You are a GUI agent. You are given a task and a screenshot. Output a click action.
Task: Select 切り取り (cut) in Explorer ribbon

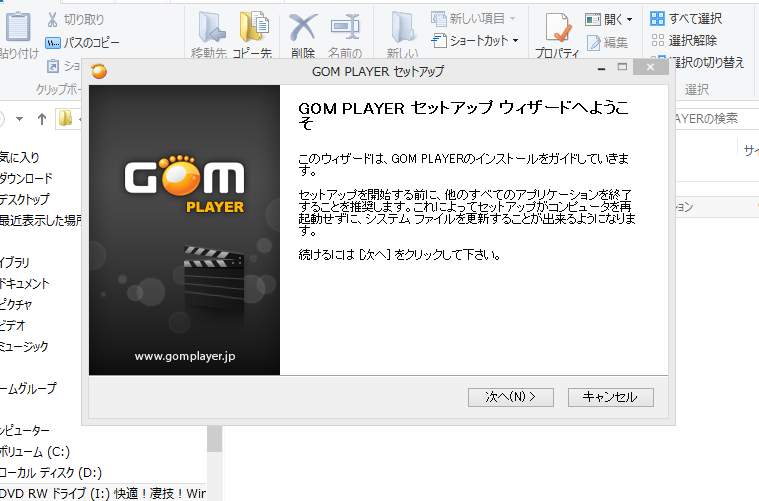76,19
